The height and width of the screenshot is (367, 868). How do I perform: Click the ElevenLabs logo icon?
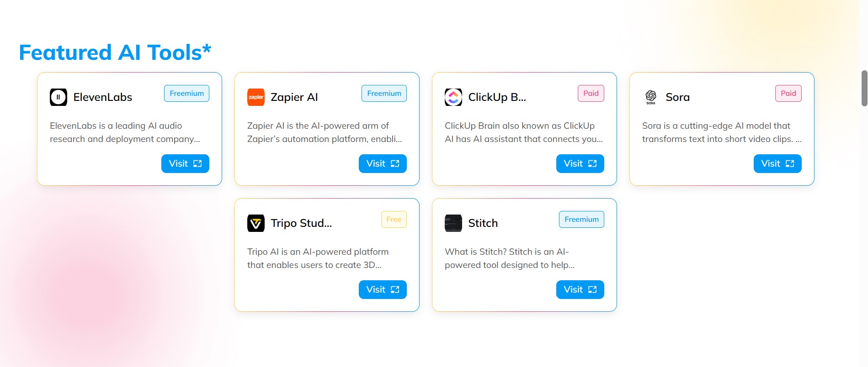(x=58, y=97)
